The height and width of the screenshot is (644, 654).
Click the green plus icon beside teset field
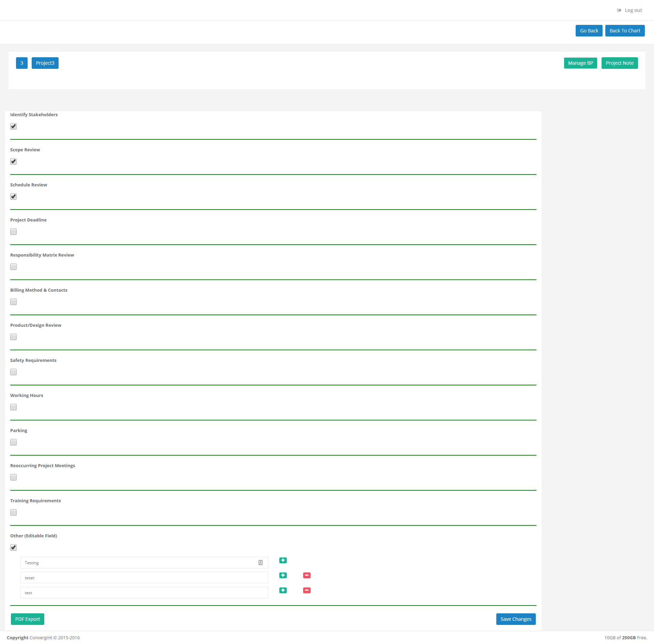283,575
